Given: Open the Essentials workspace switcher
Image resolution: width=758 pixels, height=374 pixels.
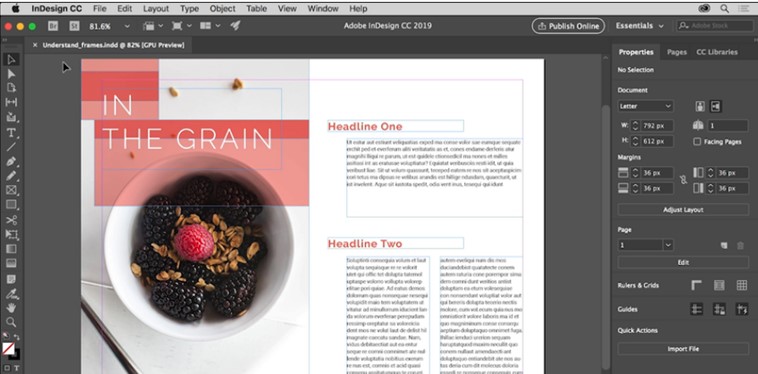Looking at the screenshot, I should tap(639, 26).
